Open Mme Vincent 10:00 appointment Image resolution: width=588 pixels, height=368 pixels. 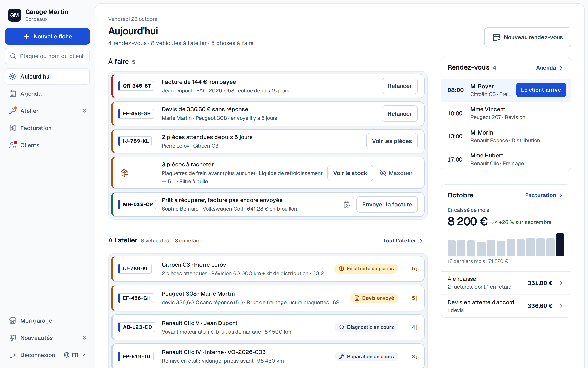pyautogui.click(x=506, y=113)
